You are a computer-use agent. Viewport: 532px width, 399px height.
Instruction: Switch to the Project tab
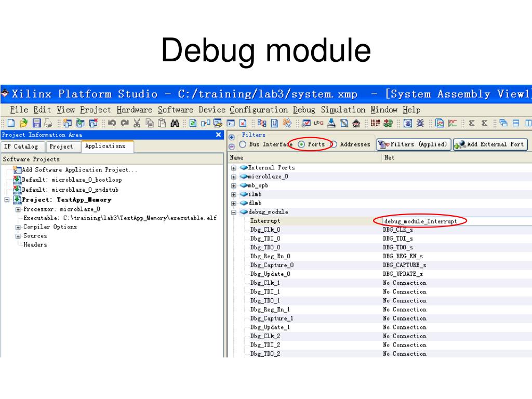coord(62,147)
